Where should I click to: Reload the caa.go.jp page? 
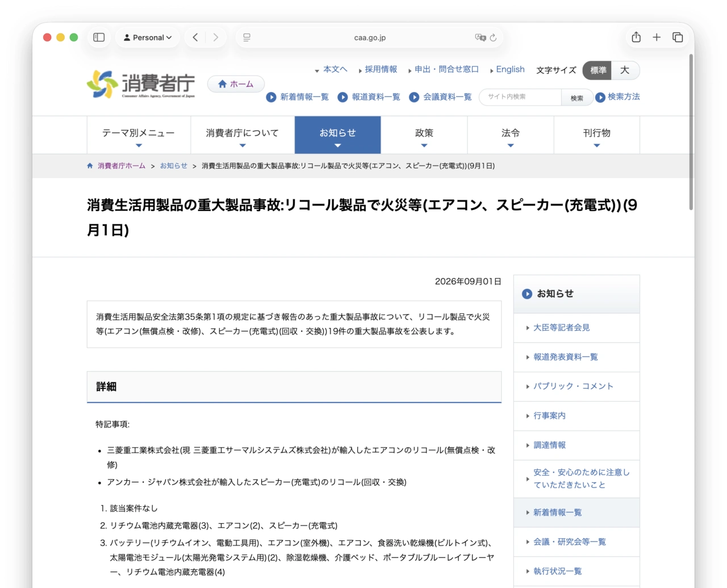493,37
